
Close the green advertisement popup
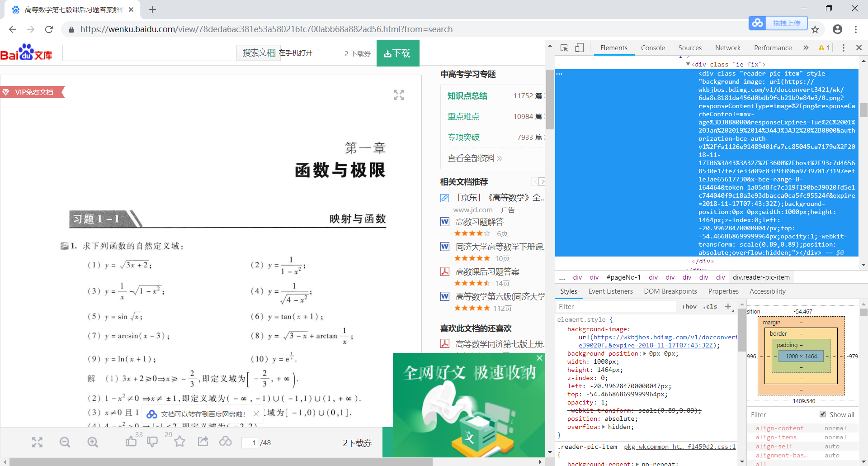539,358
